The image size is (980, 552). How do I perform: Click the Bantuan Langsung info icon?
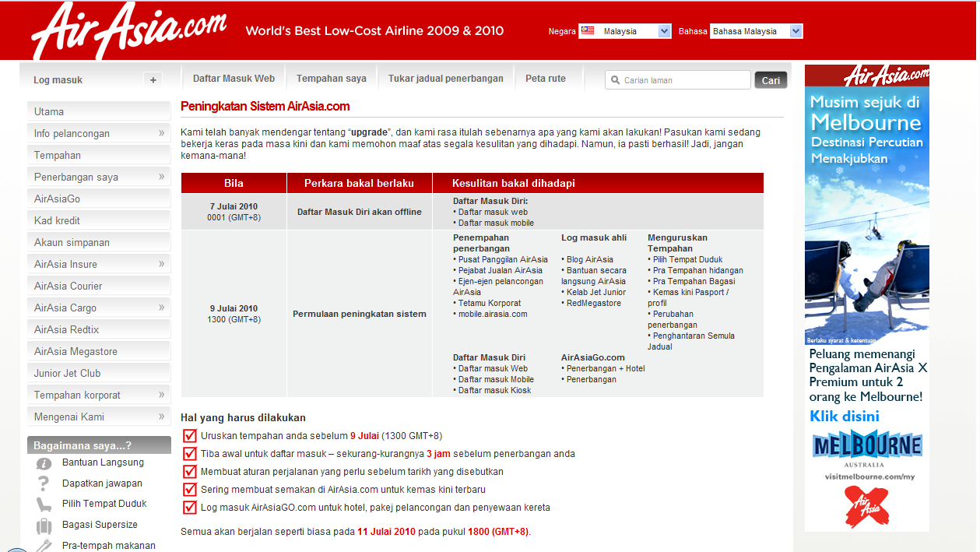pyautogui.click(x=44, y=463)
